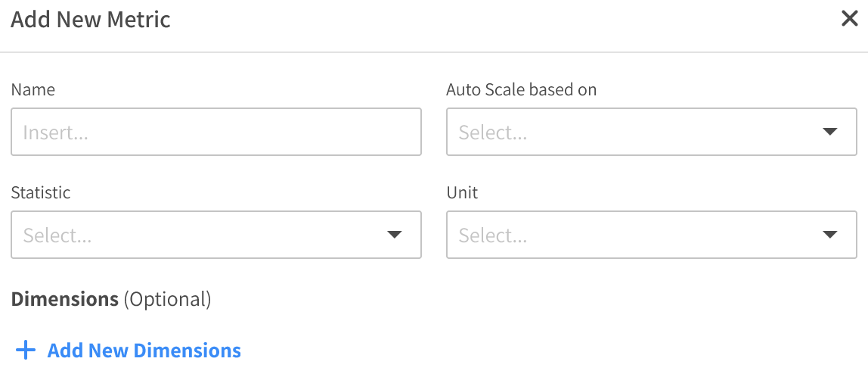Focus the Name input field
868x374 pixels.
click(216, 132)
